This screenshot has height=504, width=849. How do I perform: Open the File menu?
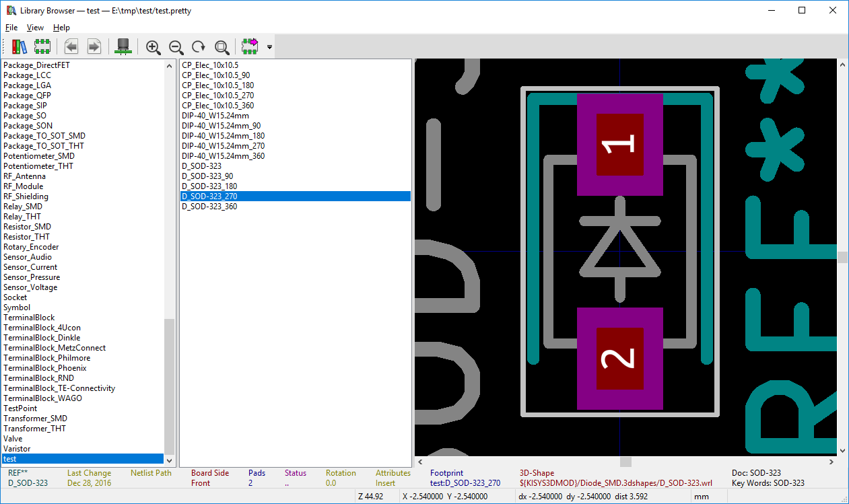point(11,28)
